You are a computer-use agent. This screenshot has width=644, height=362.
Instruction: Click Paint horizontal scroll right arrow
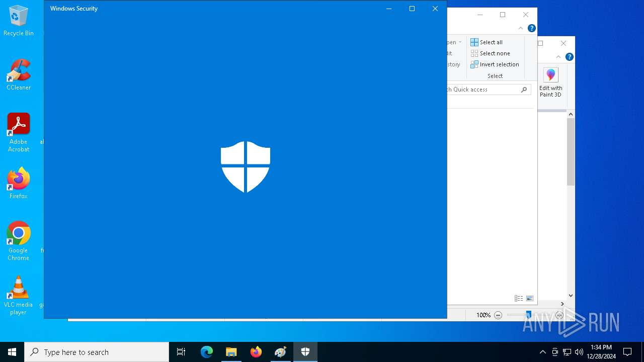562,304
